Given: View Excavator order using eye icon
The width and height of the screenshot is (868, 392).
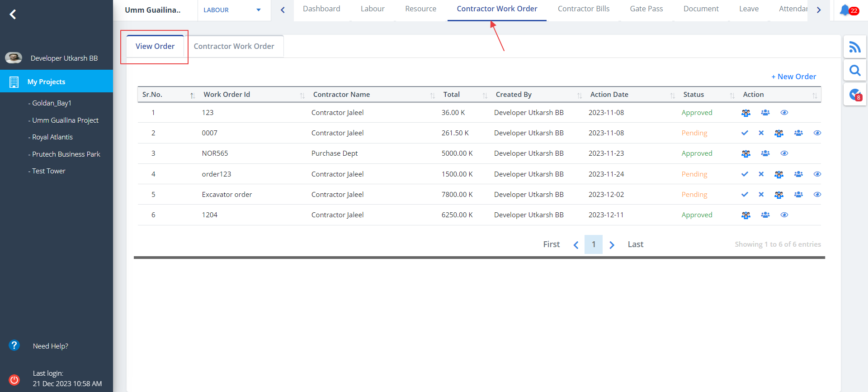Looking at the screenshot, I should tap(817, 195).
